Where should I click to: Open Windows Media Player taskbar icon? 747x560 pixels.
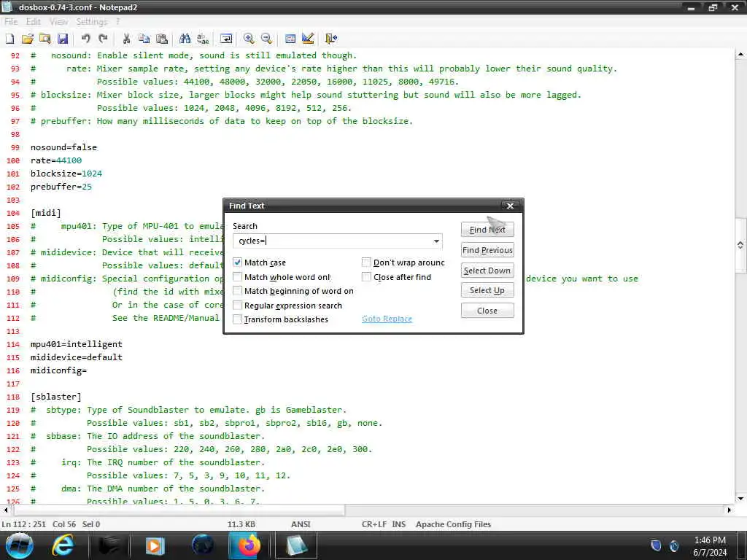[155, 545]
